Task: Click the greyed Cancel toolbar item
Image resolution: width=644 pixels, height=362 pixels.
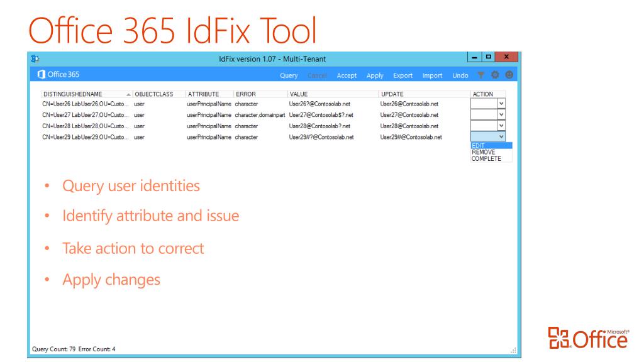Action: (x=317, y=75)
